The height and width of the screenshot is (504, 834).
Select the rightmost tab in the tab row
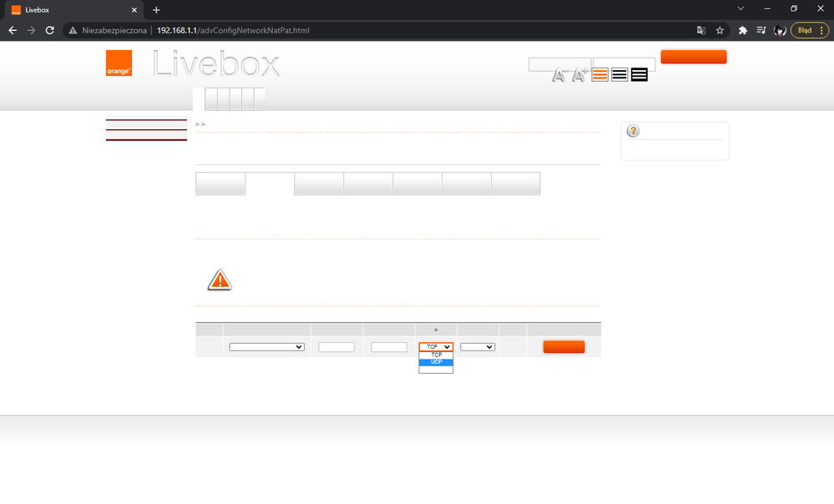pyautogui.click(x=259, y=98)
